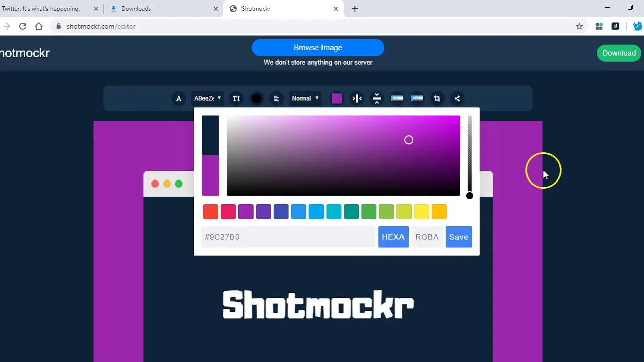Pick the cyan preset swatch
Screen dimensions: 644x362
tap(334, 212)
